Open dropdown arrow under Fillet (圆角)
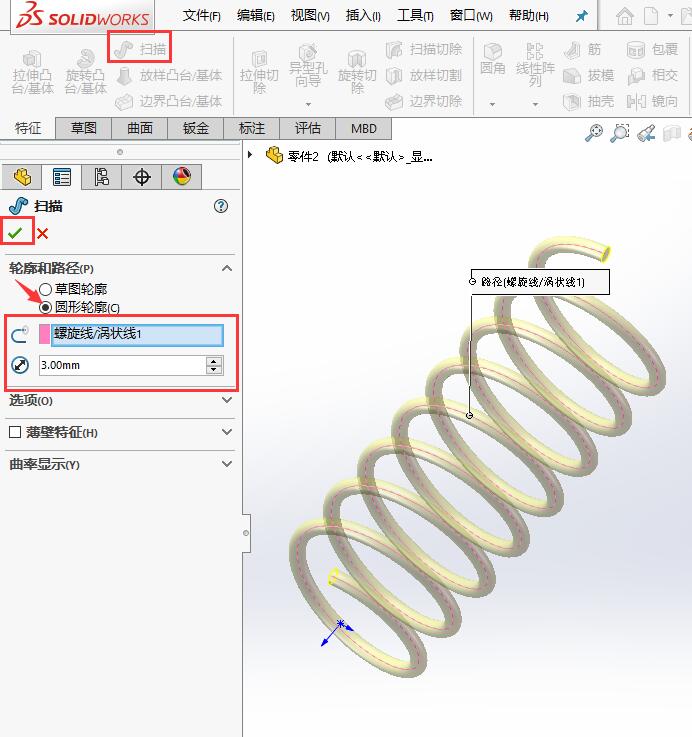 click(x=492, y=104)
